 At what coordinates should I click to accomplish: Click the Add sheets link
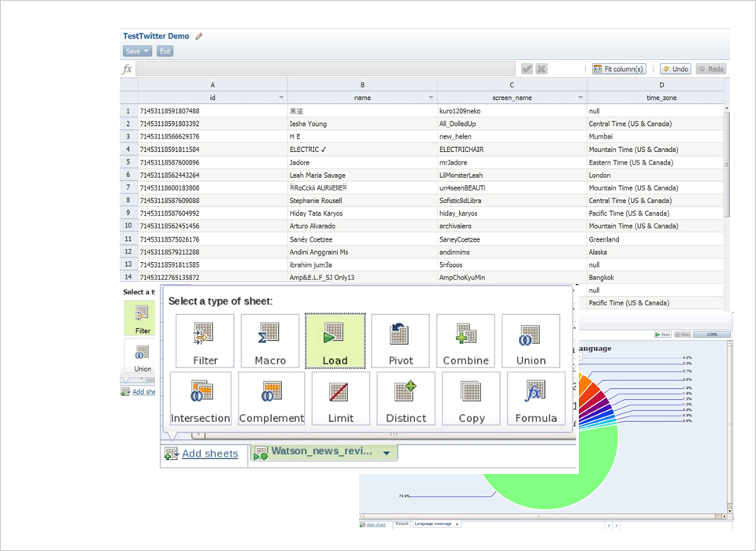pyautogui.click(x=209, y=453)
